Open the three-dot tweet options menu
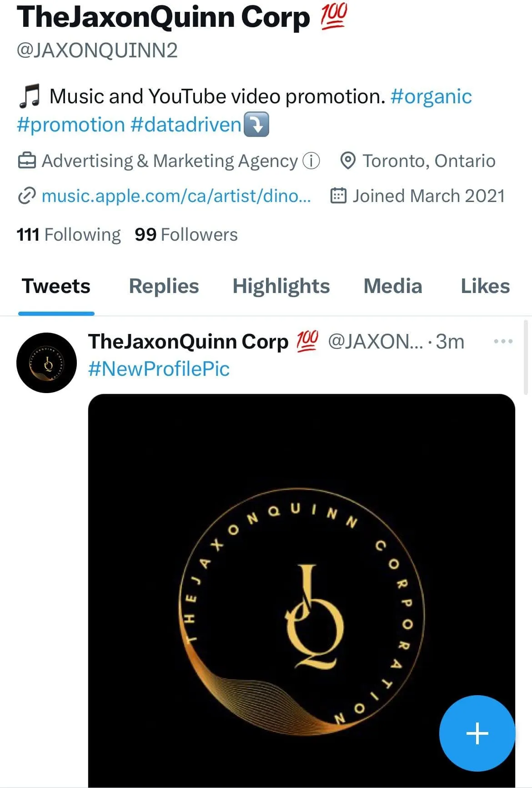Viewport: 532px width, 788px height. [x=503, y=341]
